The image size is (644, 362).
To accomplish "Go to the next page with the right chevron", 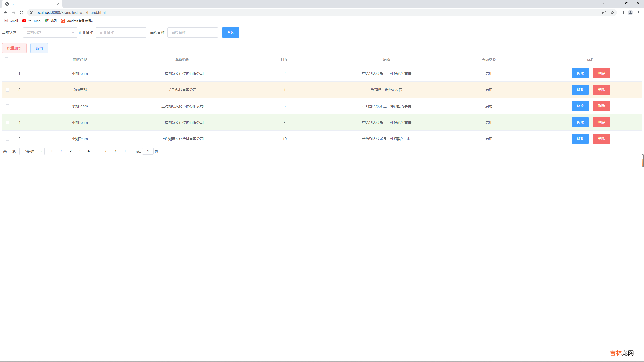I will pyautogui.click(x=125, y=151).
